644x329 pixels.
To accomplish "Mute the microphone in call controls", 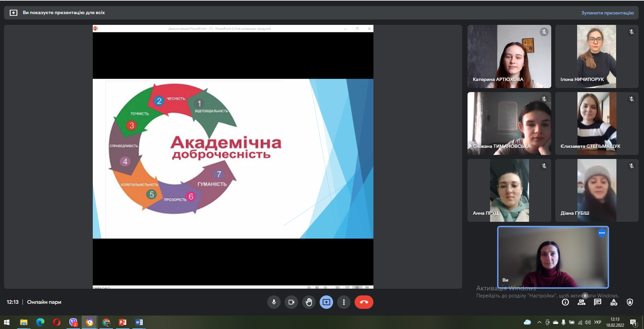I will (x=274, y=302).
